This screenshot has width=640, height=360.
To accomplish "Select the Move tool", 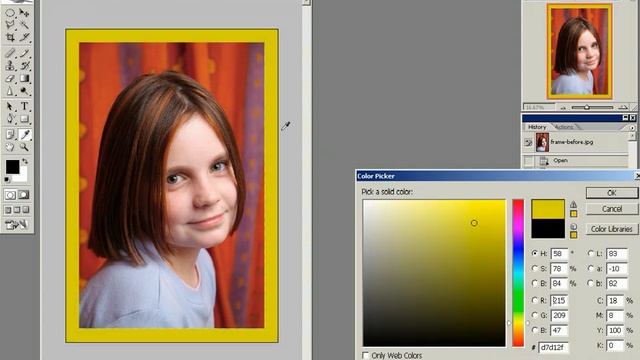I will pyautogui.click(x=24, y=13).
